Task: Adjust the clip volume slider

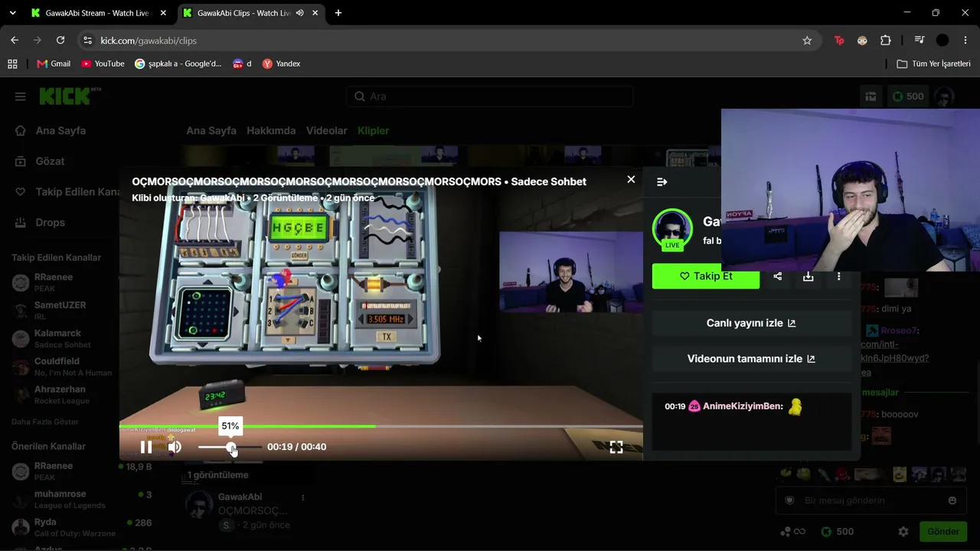Action: pos(230,447)
